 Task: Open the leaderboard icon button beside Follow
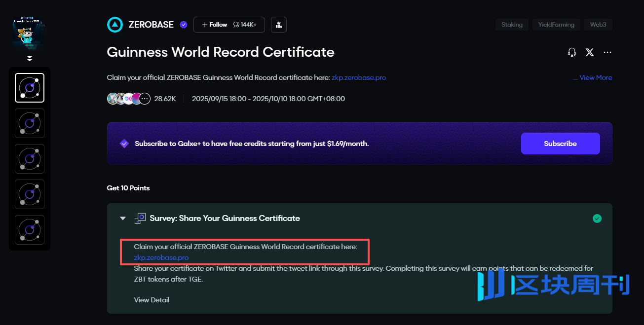279,25
